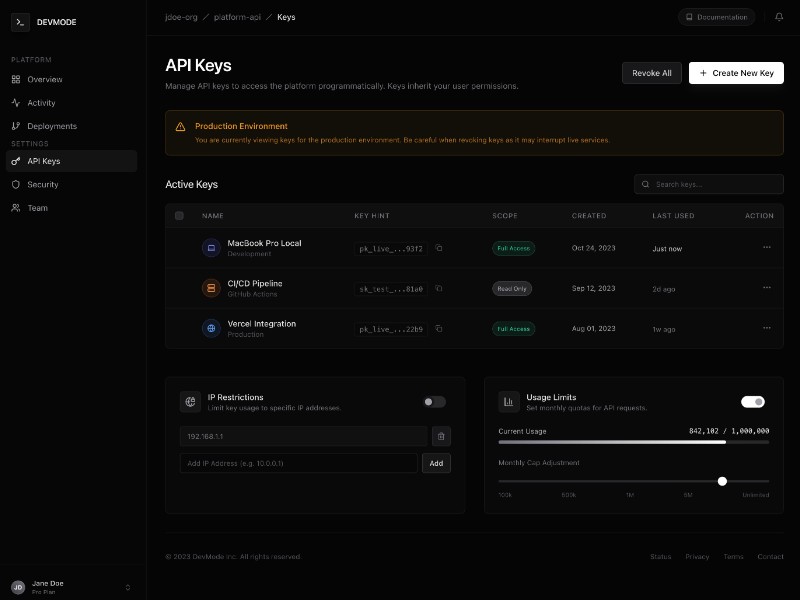Click the search keys input field

(x=708, y=184)
